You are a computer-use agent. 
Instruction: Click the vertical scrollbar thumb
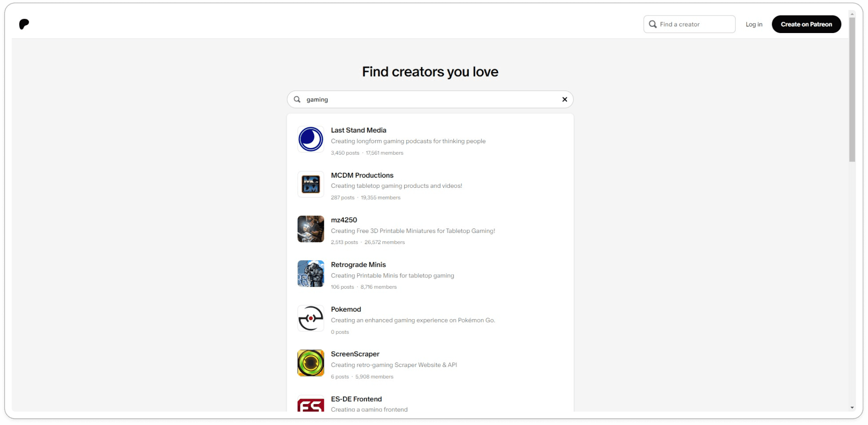[x=852, y=90]
